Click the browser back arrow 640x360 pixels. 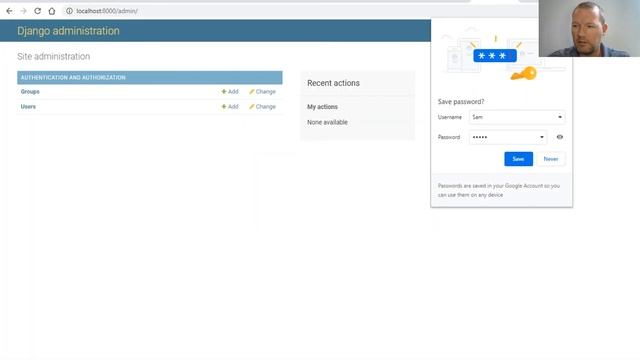point(9,11)
